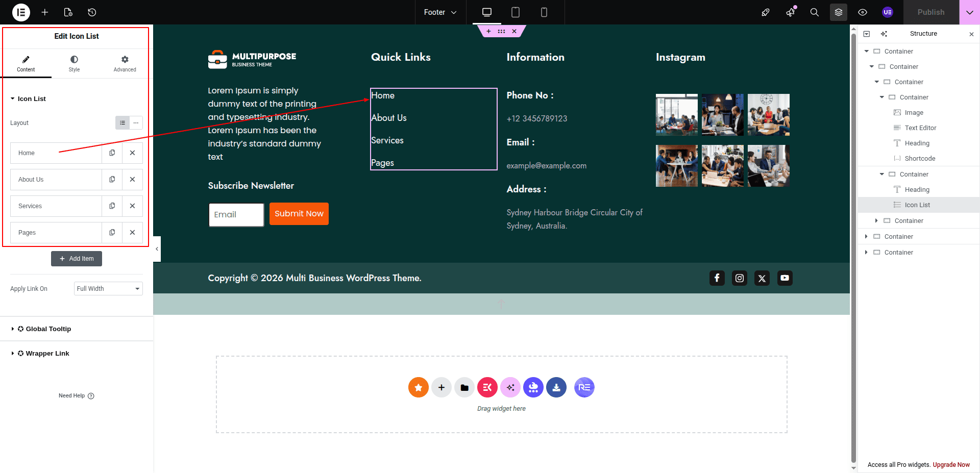Click the Upgrade Now link
Image resolution: width=980 pixels, height=473 pixels.
click(951, 465)
